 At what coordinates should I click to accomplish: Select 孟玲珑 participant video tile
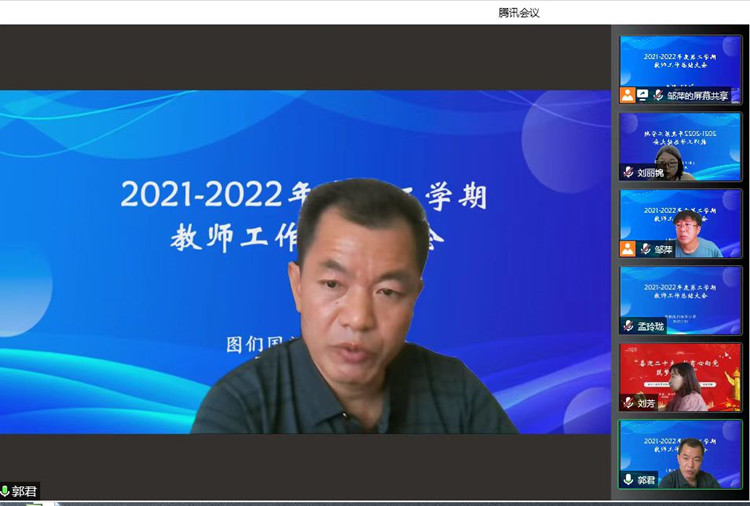click(680, 300)
